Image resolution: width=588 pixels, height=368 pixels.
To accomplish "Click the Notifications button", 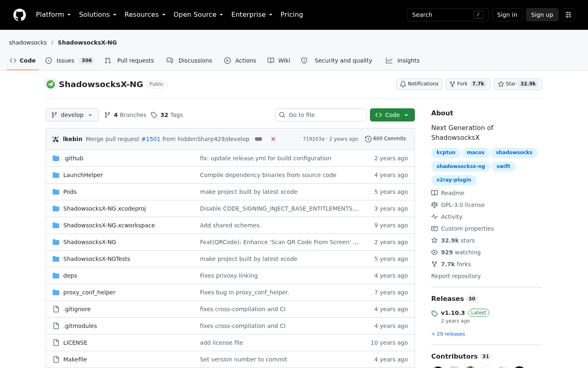I will click(419, 84).
